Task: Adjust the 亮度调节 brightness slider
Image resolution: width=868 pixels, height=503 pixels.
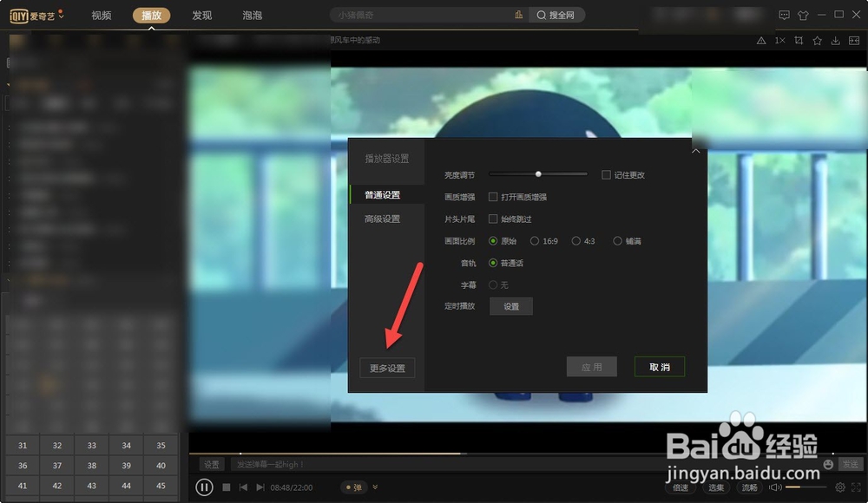Action: pos(537,173)
